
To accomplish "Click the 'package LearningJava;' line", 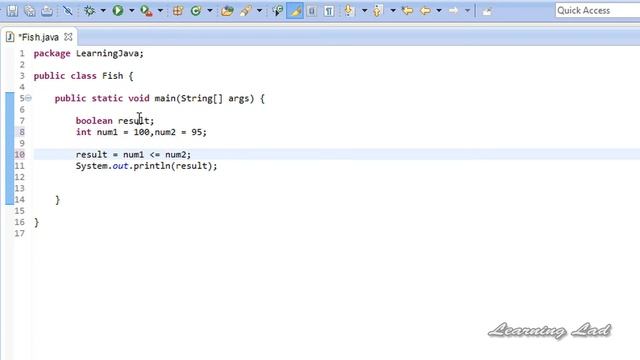I will [x=89, y=53].
